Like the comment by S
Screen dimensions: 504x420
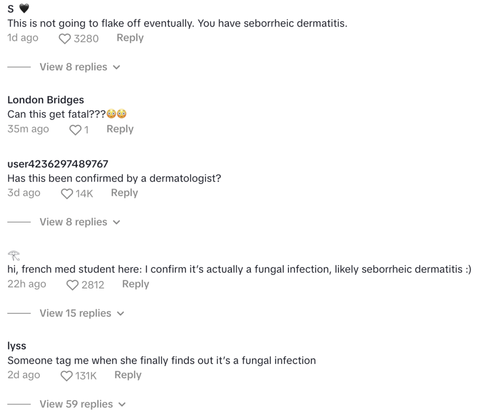pyautogui.click(x=65, y=38)
